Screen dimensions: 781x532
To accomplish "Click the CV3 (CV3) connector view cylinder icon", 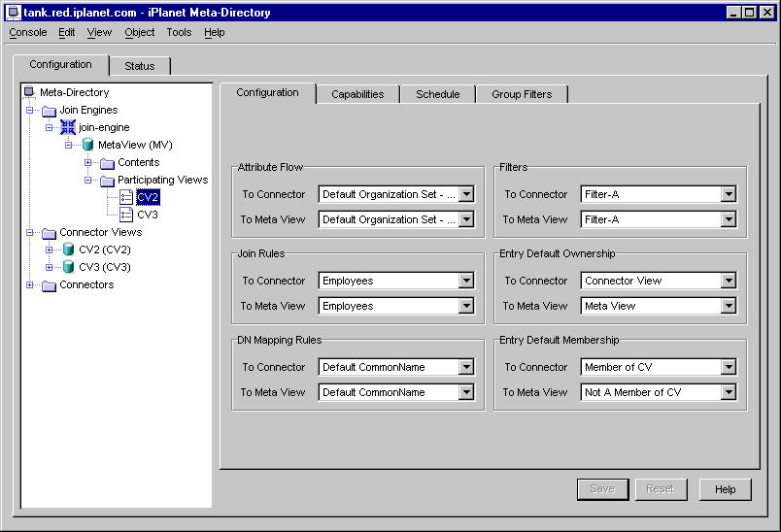I will 68,267.
